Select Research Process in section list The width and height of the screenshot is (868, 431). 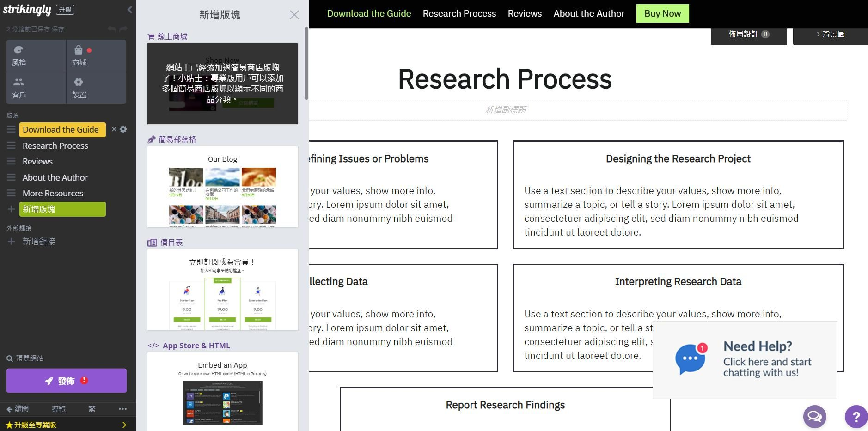[55, 146]
